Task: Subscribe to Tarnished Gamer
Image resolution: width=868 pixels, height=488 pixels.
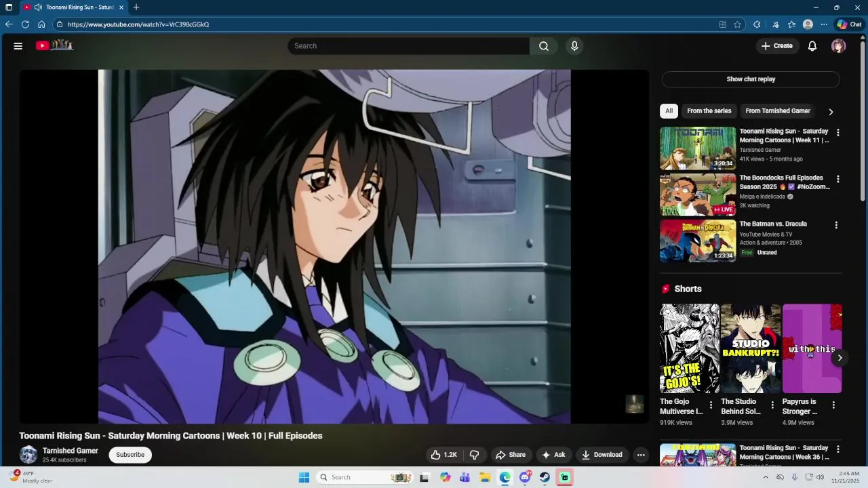Action: tap(130, 455)
